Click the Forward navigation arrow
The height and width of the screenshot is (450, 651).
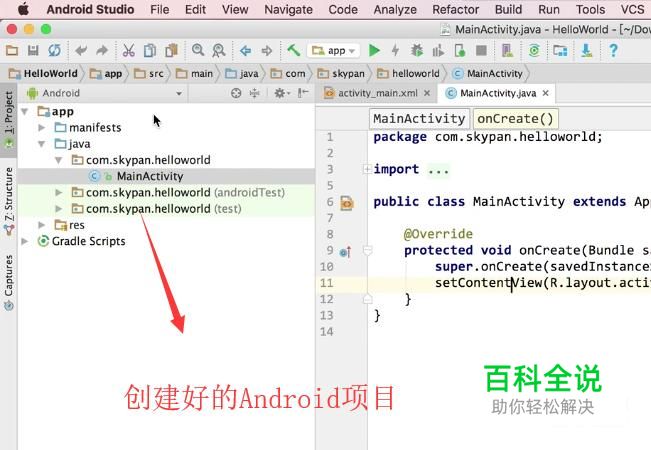(267, 51)
